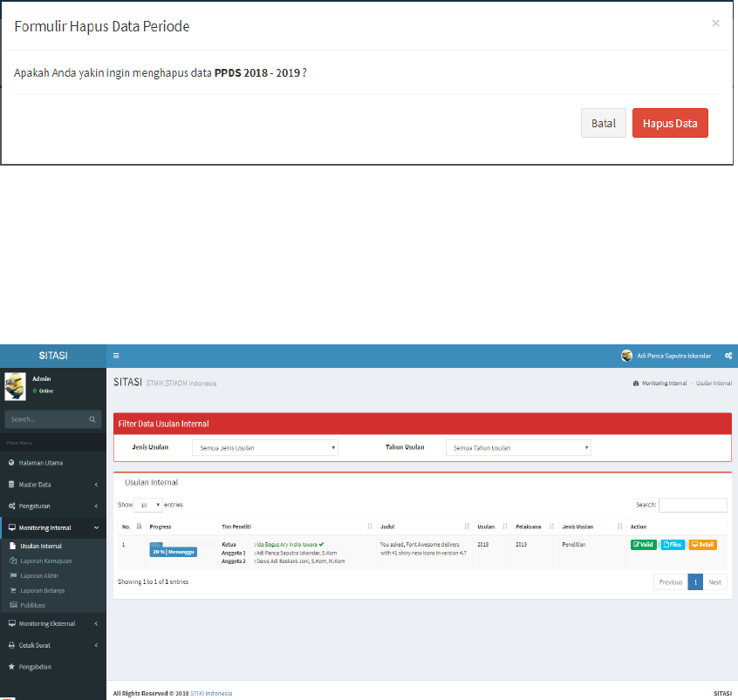Open Laporan Belanja submenu item

(53, 590)
